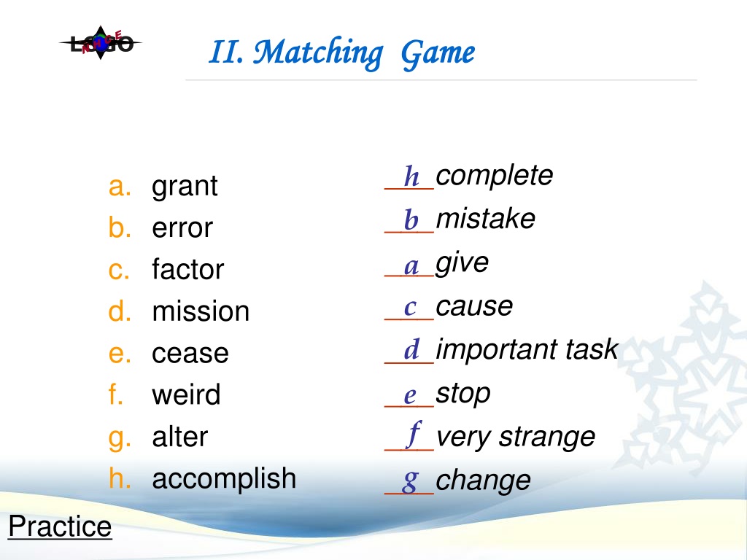This screenshot has width=747, height=560.
Task: Click the blank answer h beside complete
Action: coord(409,176)
